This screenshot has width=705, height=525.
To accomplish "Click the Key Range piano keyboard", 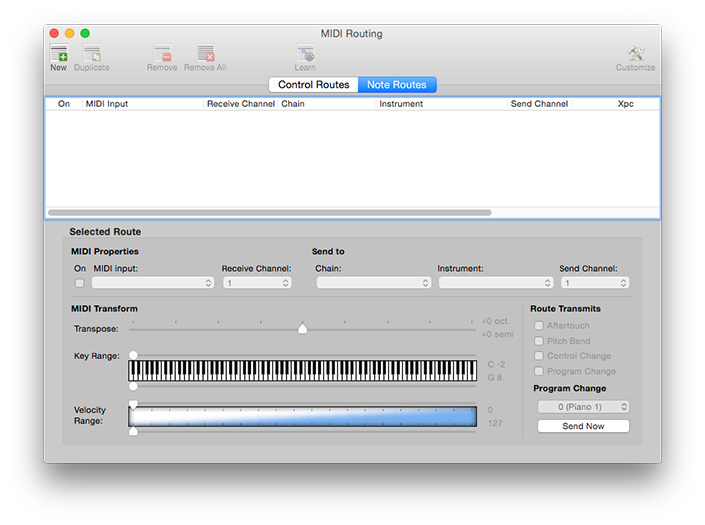I will coord(302,371).
